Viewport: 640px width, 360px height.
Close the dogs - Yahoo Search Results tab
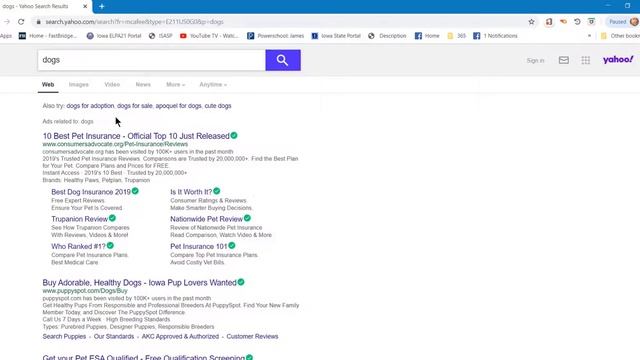click(85, 7)
